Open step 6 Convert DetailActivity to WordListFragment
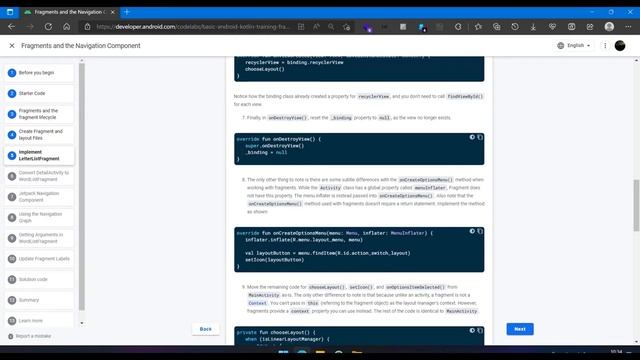Viewport: 640px width, 360px height. click(39, 176)
